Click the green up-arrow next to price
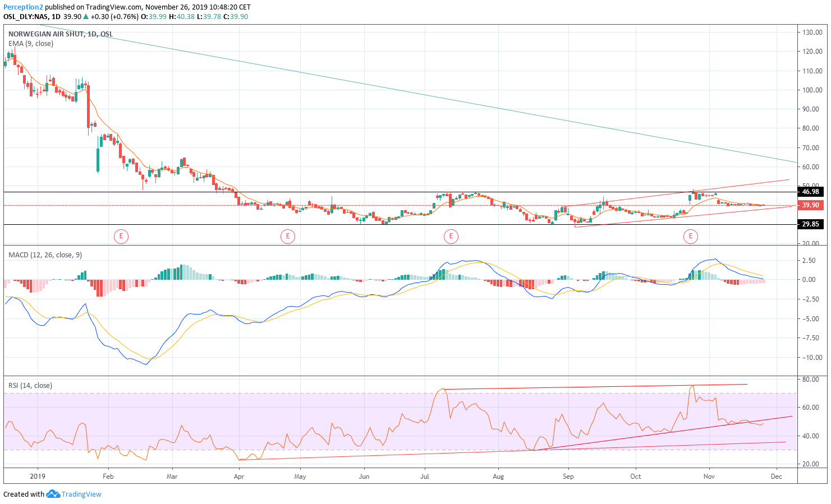The width and height of the screenshot is (831, 504). [86, 17]
